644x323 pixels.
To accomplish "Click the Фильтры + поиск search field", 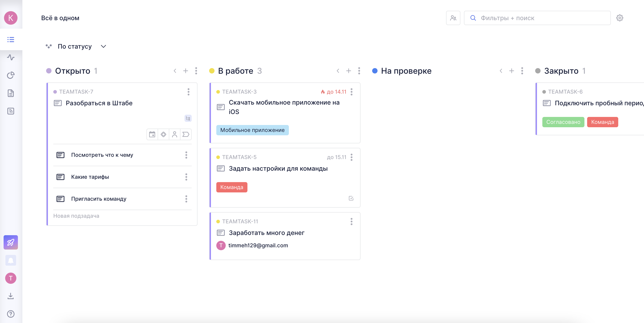I will [537, 18].
